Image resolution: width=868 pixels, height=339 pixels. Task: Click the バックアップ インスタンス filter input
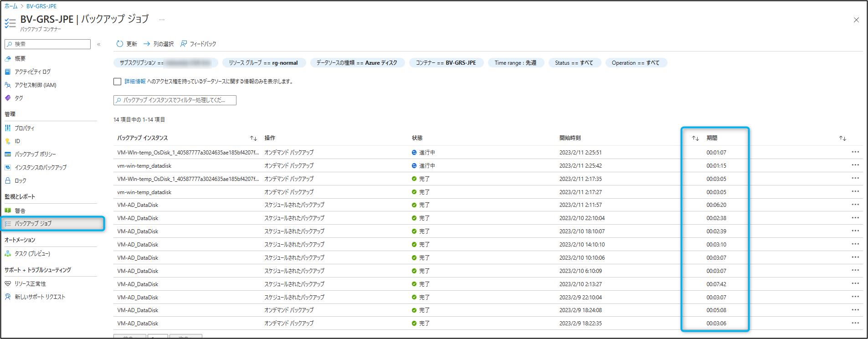(x=175, y=100)
